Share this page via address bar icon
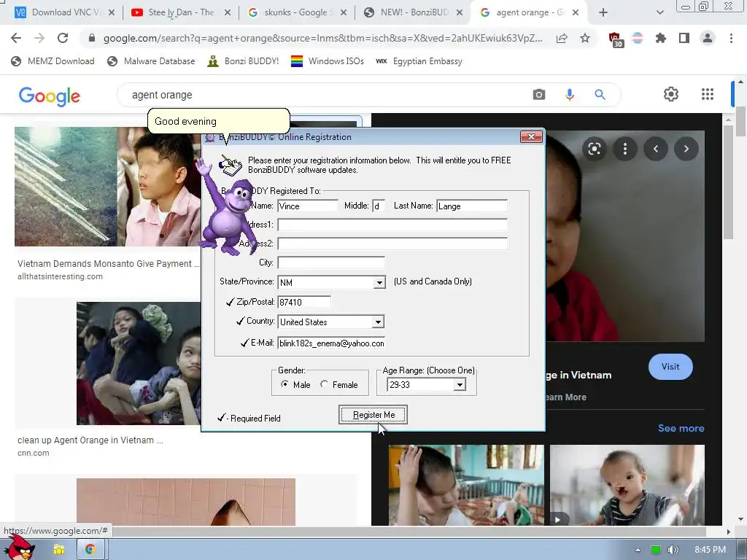Viewport: 747px width, 560px height. coord(562,38)
